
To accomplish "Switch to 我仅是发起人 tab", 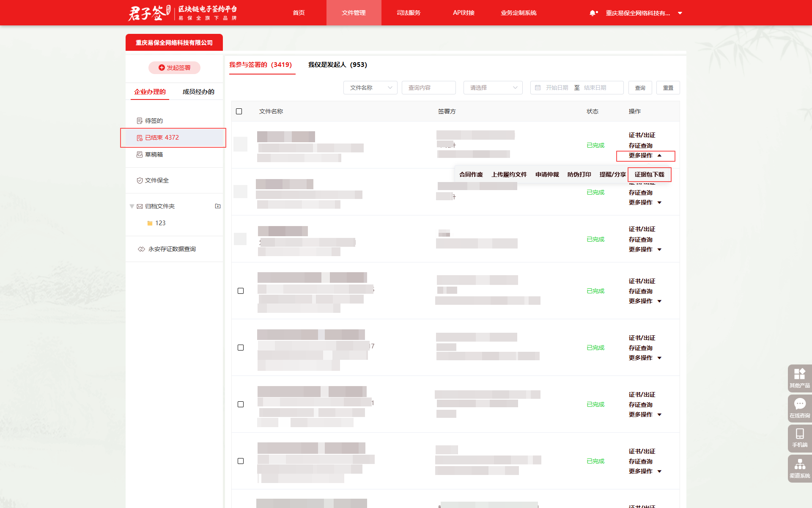I will (337, 65).
